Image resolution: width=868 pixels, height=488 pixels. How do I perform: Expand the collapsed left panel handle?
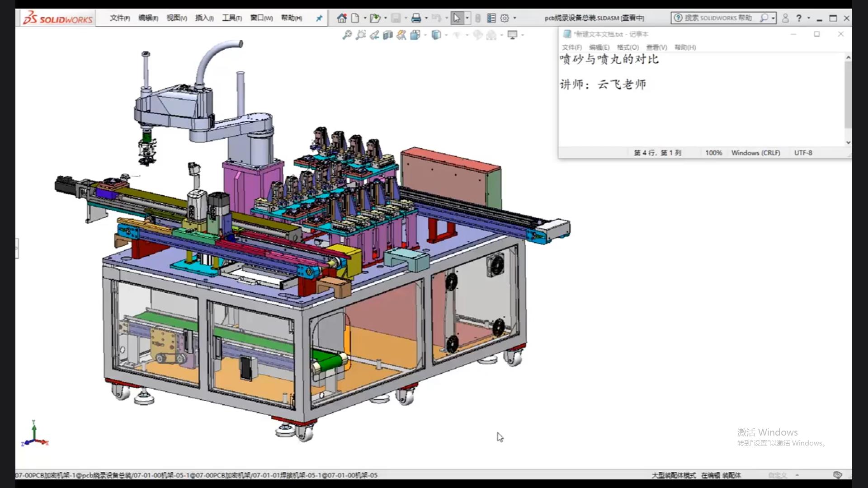click(17, 249)
